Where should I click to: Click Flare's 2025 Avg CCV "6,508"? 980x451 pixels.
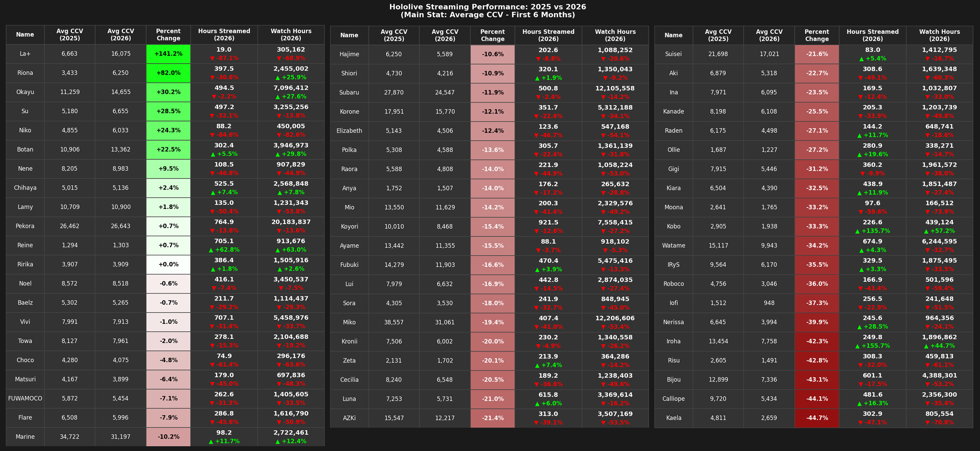tap(70, 417)
